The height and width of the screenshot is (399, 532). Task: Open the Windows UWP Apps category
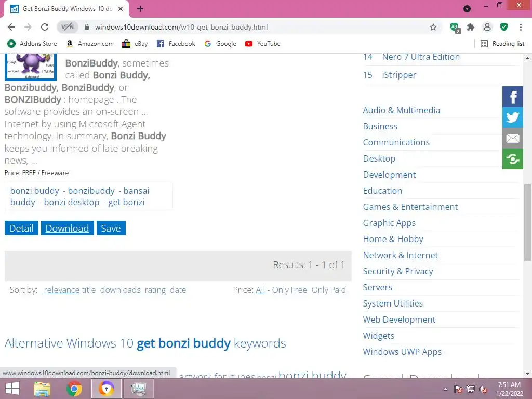click(402, 352)
